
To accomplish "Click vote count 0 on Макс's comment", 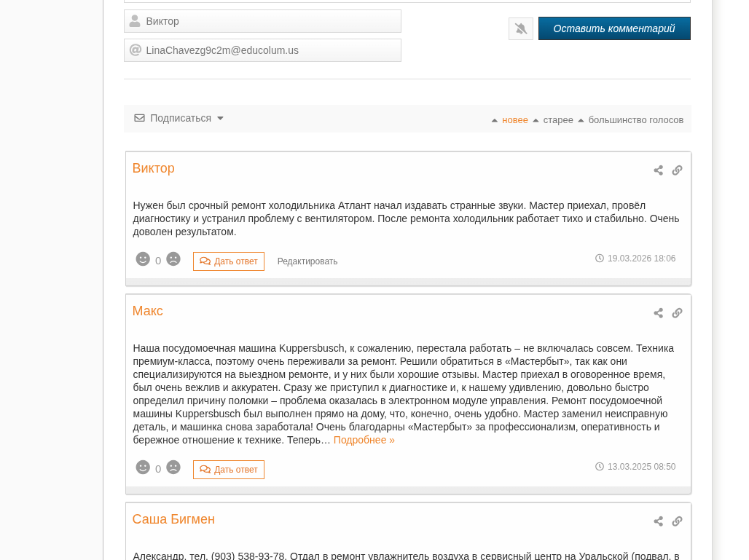I will tap(158, 469).
